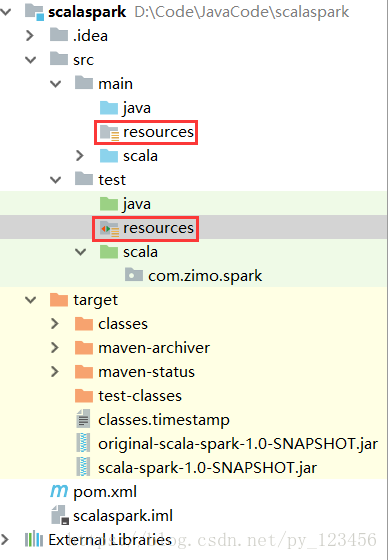388x560 pixels.
Task: Click the src folder icon
Action: 59,59
